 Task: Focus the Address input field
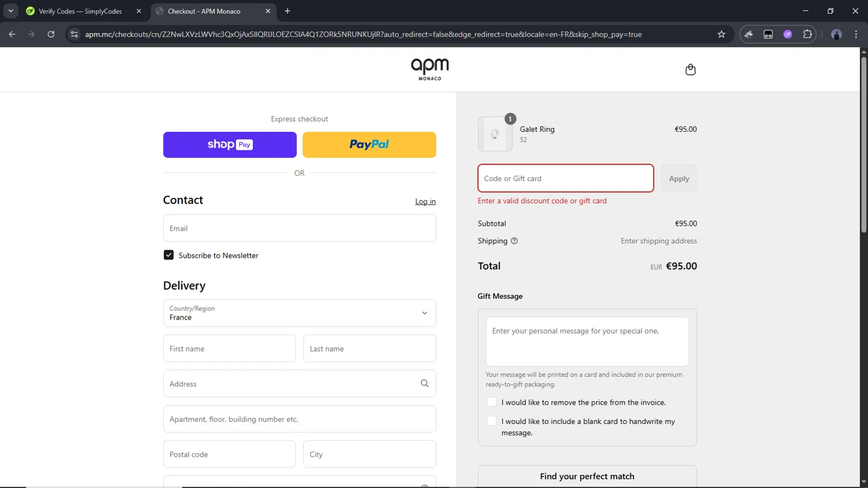pyautogui.click(x=299, y=383)
